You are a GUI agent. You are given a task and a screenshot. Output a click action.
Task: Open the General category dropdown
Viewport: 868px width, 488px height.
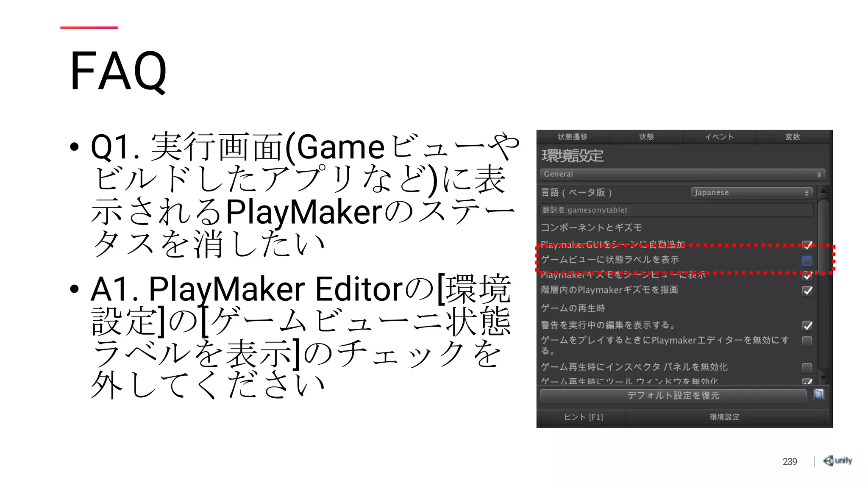[682, 174]
